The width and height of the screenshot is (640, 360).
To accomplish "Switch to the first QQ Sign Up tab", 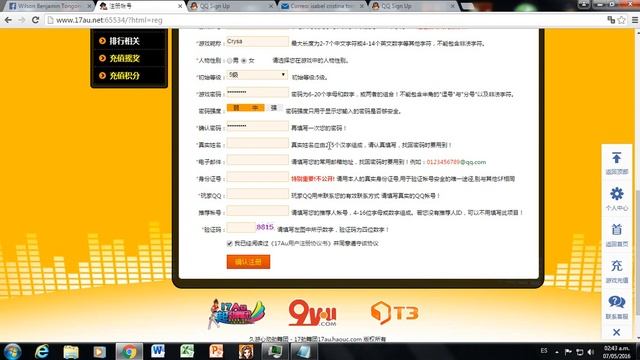I will click(x=231, y=6).
